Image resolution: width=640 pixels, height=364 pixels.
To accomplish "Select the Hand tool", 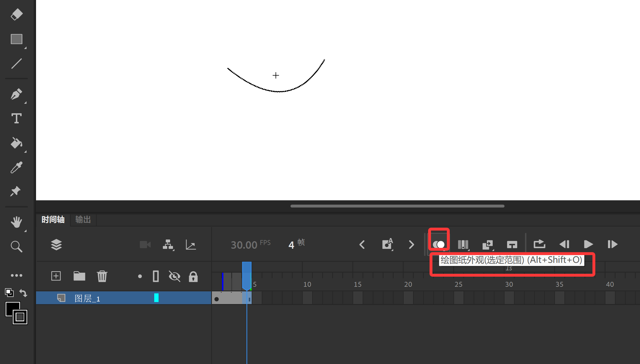I will pos(16,222).
